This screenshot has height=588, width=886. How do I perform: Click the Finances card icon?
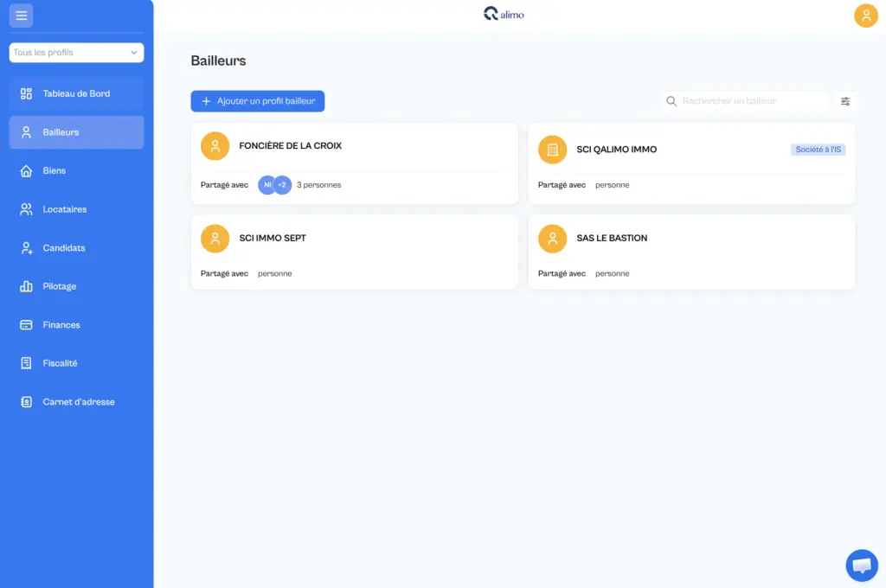26,325
